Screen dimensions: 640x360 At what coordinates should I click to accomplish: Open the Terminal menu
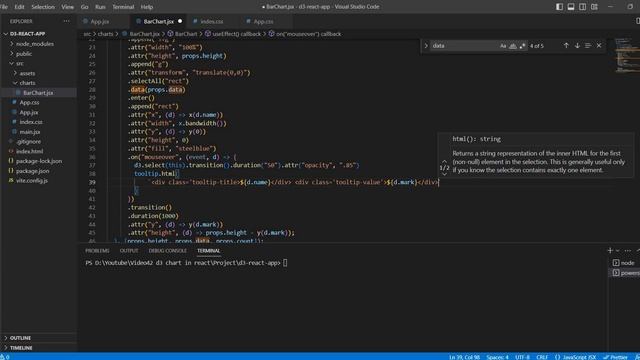(x=123, y=7)
